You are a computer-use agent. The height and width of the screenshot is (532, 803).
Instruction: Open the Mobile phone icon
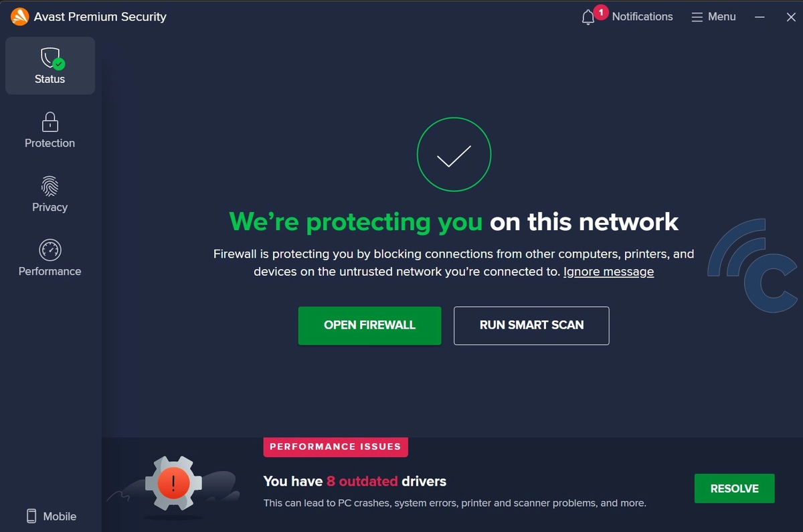pos(31,516)
